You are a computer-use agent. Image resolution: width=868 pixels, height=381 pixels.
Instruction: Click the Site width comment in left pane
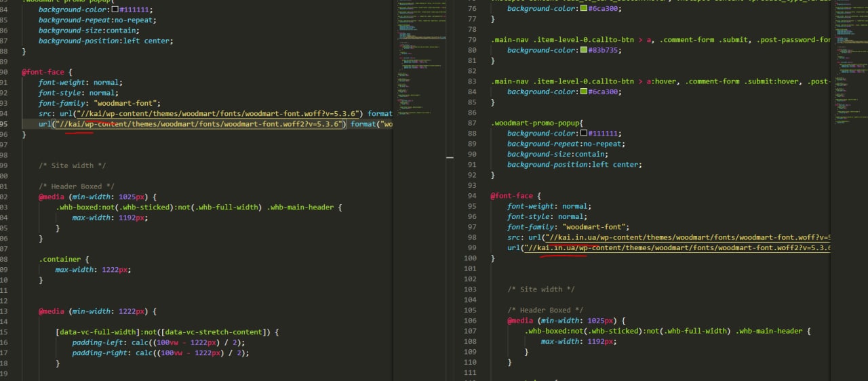(72, 165)
